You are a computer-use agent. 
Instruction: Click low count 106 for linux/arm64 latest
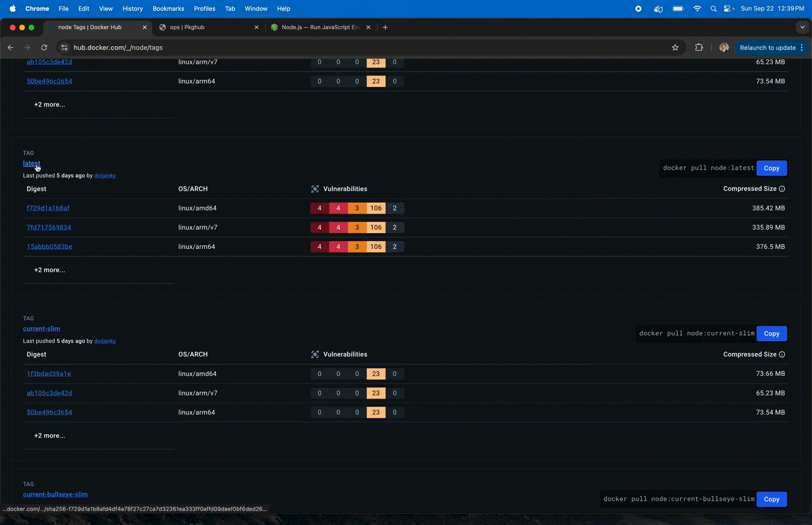376,246
